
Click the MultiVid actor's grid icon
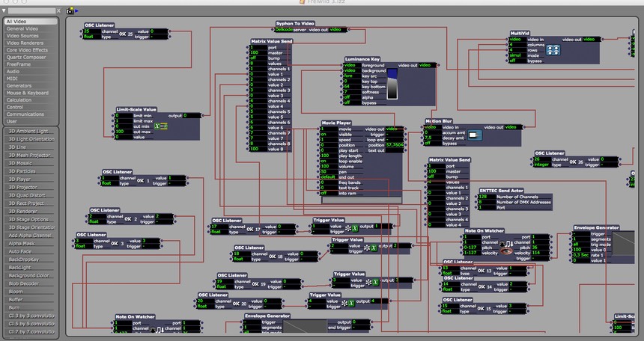[554, 50]
